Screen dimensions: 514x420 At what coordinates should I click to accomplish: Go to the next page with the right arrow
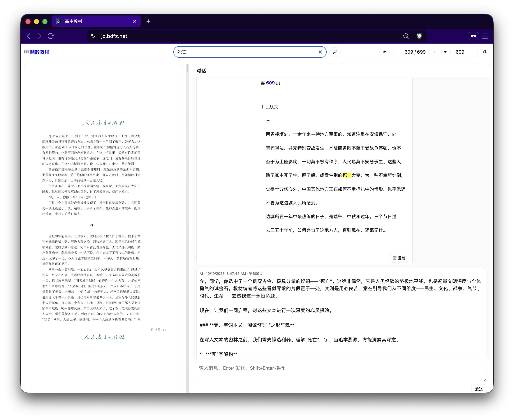[433, 52]
